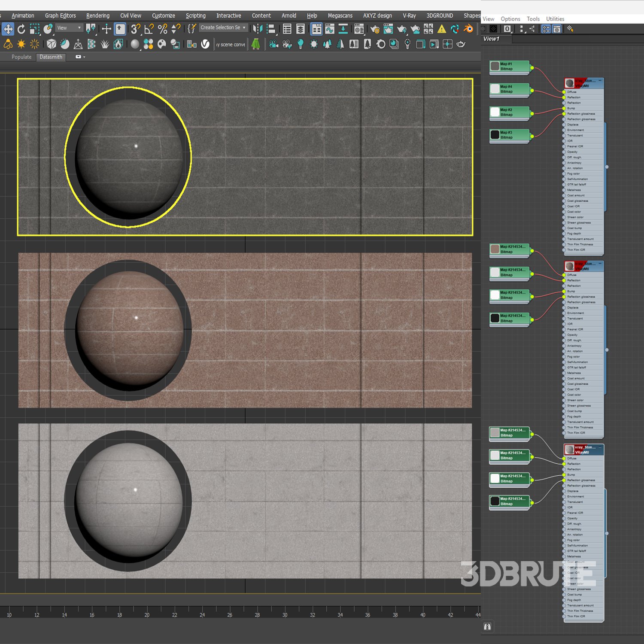Click the green skirt icon in toolbar
The width and height of the screenshot is (644, 644).
pos(256,44)
